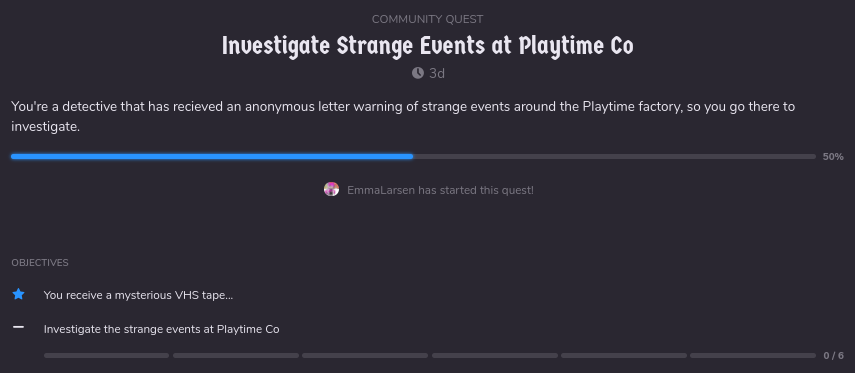The height and width of the screenshot is (373, 855).
Task: Click first segment of objective progress bar
Action: pos(107,356)
